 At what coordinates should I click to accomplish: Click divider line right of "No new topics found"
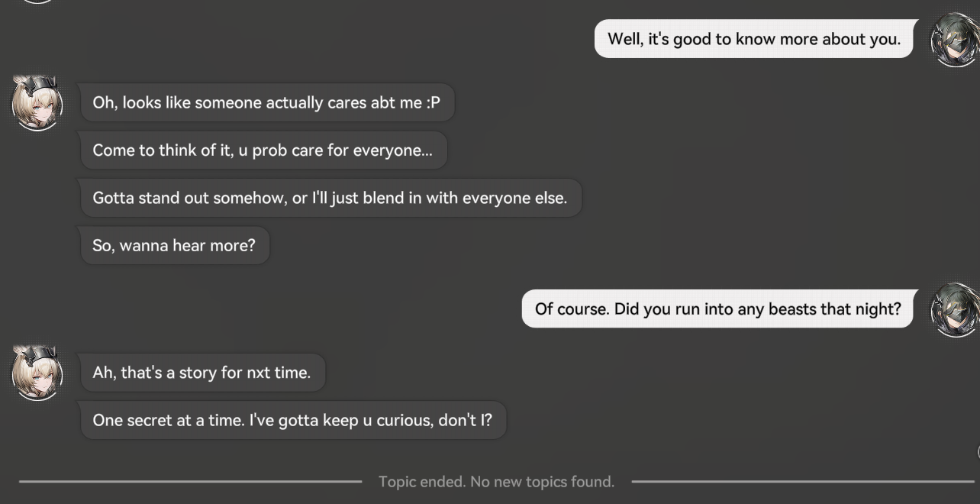point(804,481)
